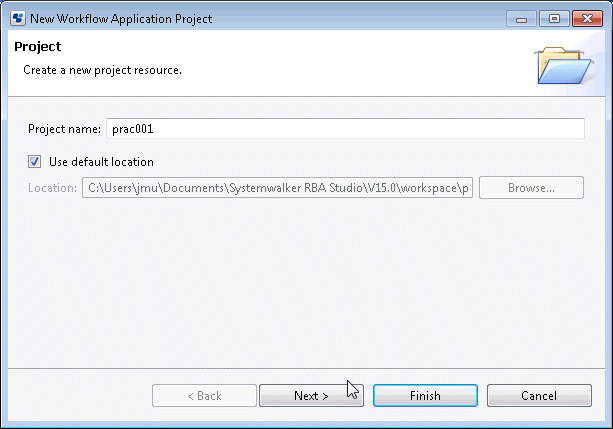Click the open folder wizard icon
Screen dimensions: 613x429
pyautogui.click(x=564, y=65)
